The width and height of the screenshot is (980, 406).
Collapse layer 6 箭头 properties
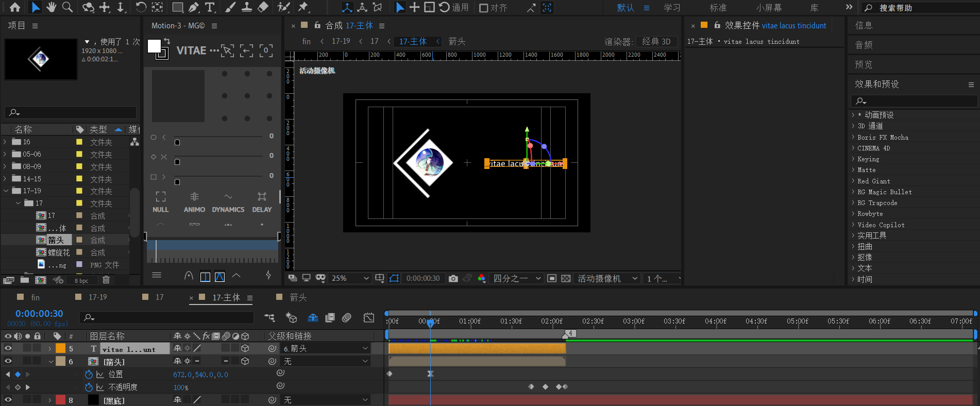(x=50, y=361)
